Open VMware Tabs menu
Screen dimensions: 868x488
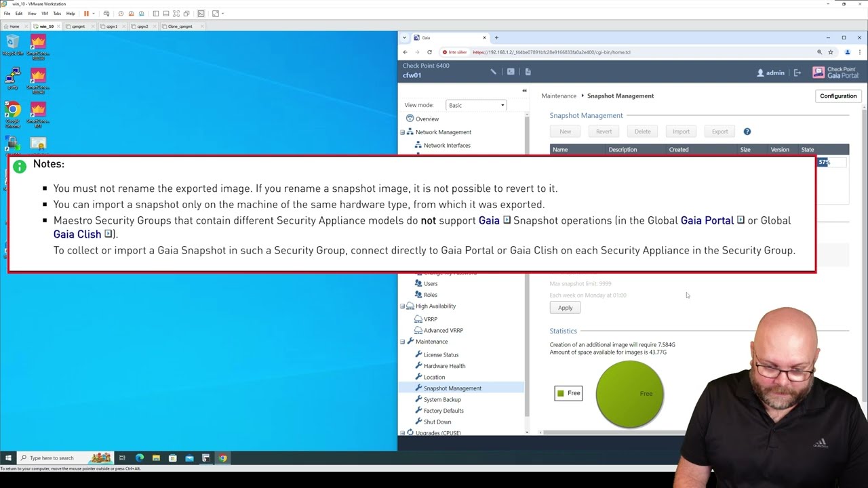click(57, 14)
